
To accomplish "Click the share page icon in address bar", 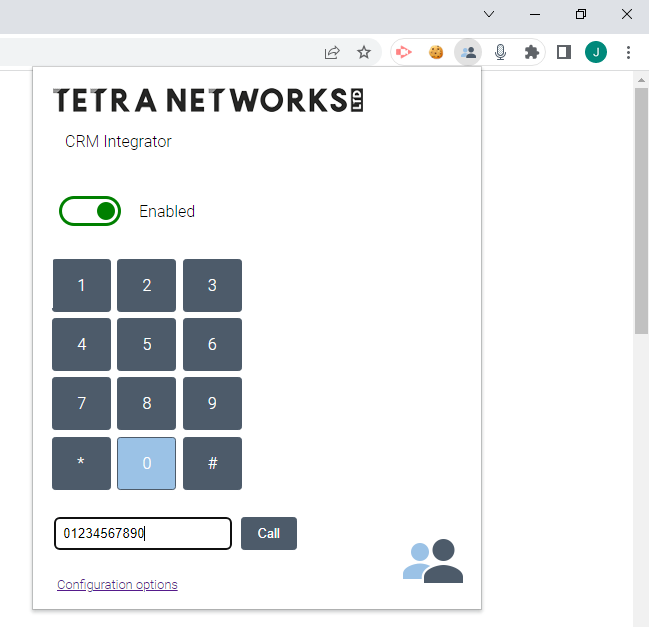I will [332, 53].
